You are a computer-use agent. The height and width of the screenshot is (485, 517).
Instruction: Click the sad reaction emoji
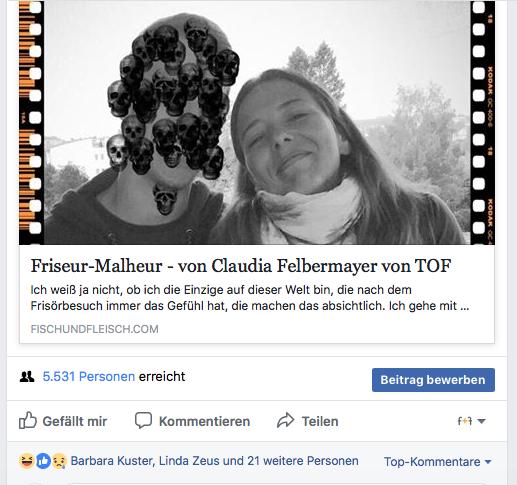(59, 461)
